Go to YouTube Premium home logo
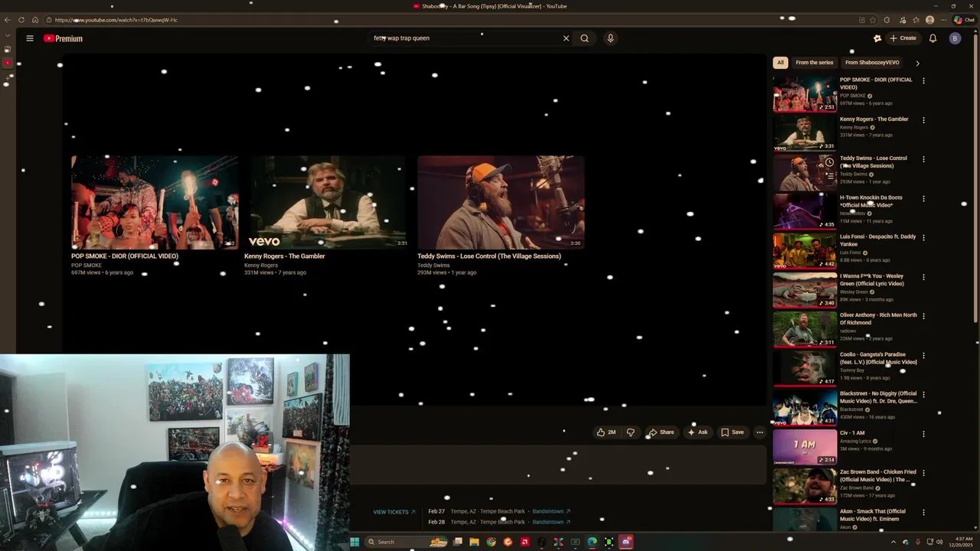 pyautogui.click(x=63, y=38)
